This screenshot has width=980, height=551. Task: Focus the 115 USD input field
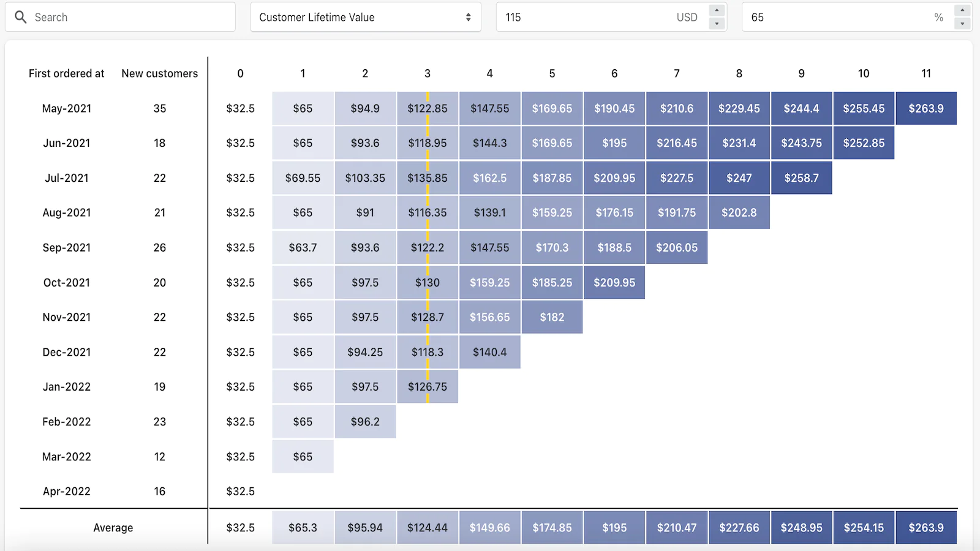(x=588, y=17)
